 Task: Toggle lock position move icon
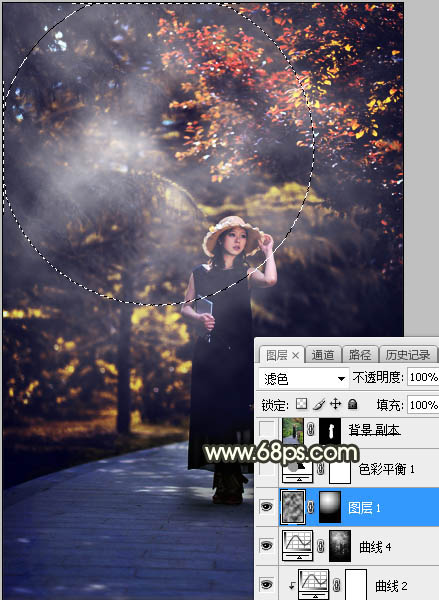pos(335,404)
